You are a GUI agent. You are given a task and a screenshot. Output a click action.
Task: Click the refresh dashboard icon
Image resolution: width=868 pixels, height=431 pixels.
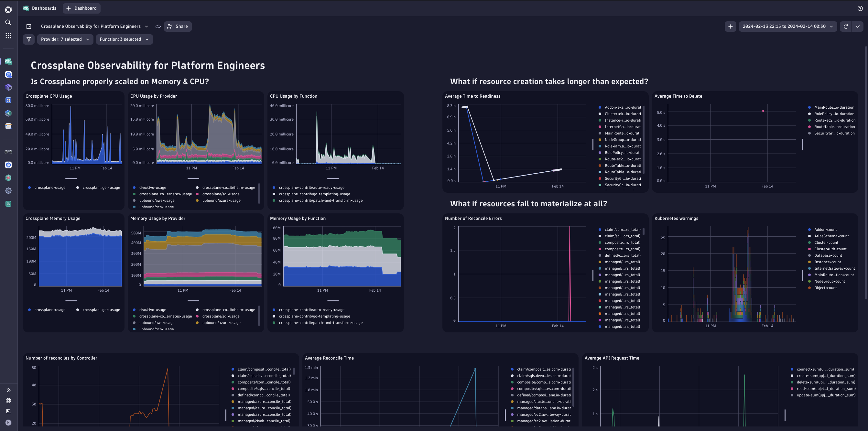point(845,26)
